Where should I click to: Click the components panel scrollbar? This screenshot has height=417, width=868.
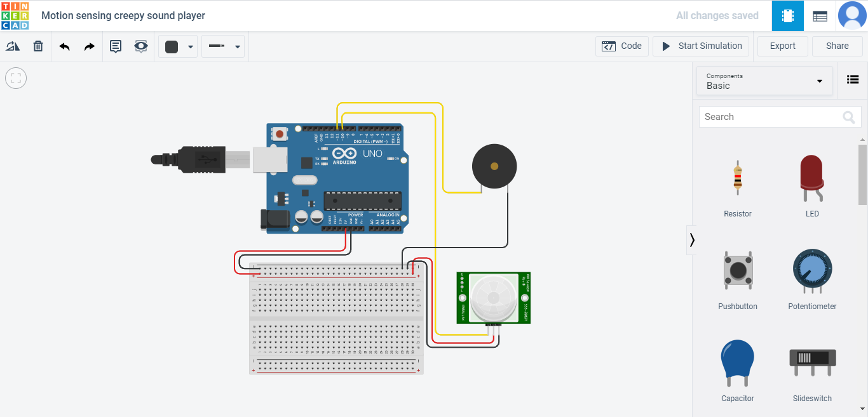point(862,175)
